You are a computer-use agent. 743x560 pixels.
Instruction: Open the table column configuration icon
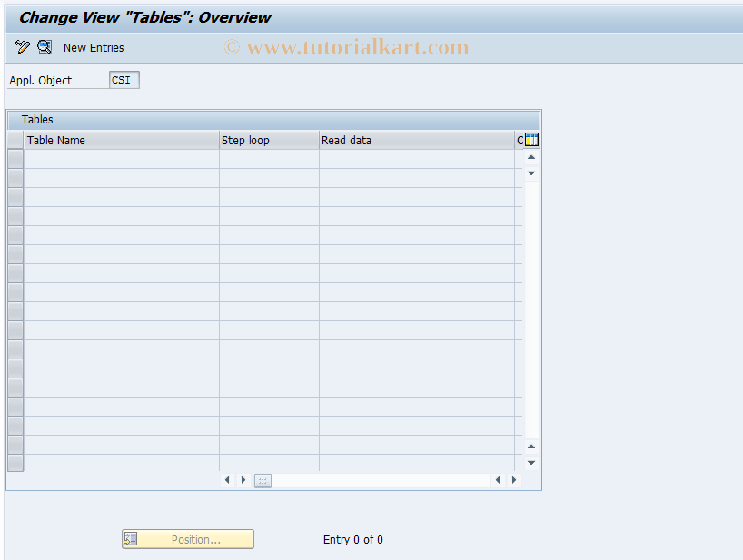[530, 140]
